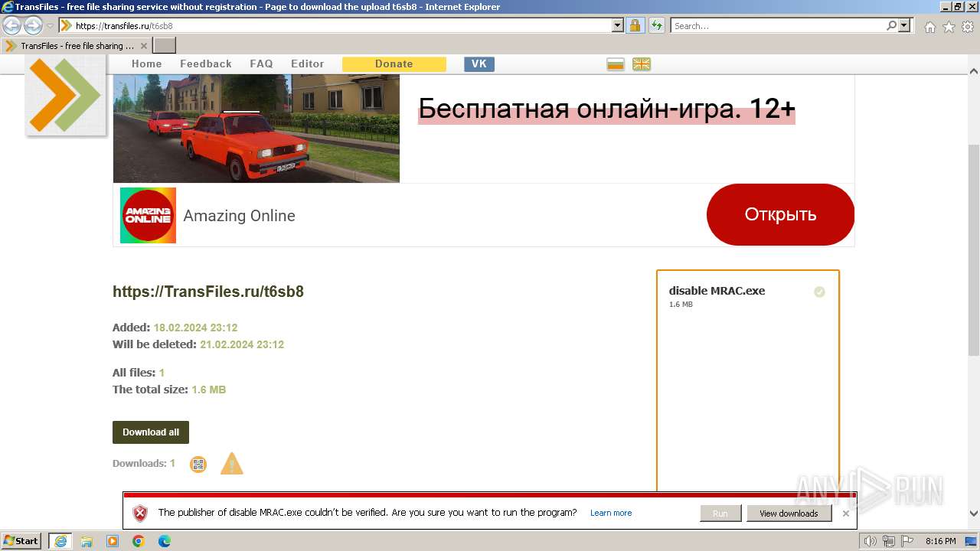Click the page vertical scrollbar thumb

(x=974, y=249)
